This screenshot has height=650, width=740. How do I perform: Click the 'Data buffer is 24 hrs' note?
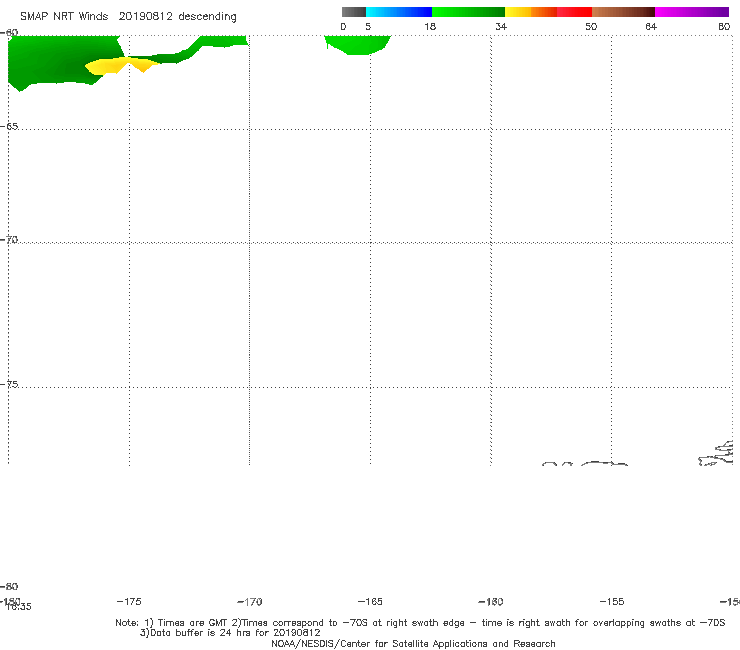(230, 633)
